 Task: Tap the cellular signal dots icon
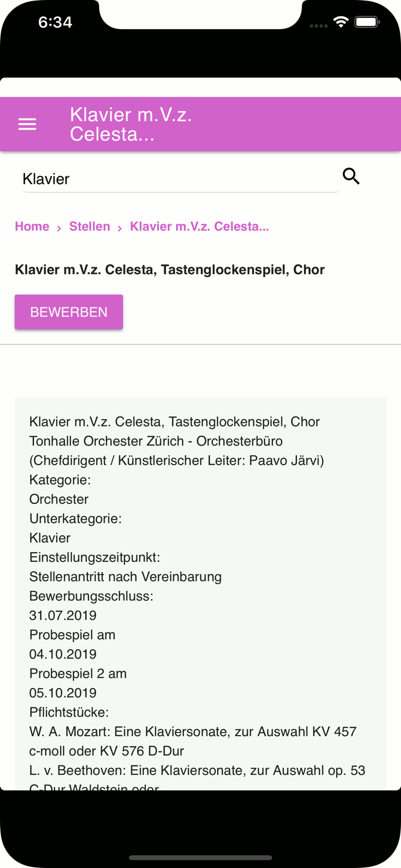319,25
